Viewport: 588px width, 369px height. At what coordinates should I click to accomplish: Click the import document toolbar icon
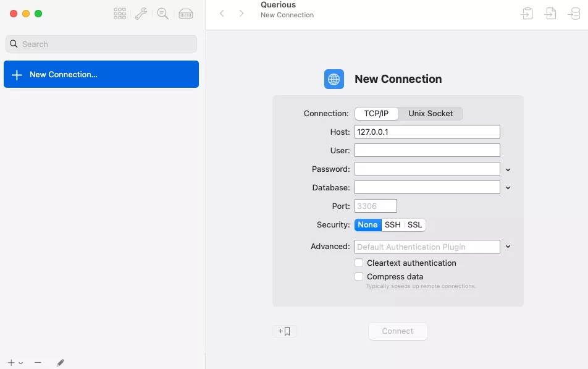(x=527, y=14)
